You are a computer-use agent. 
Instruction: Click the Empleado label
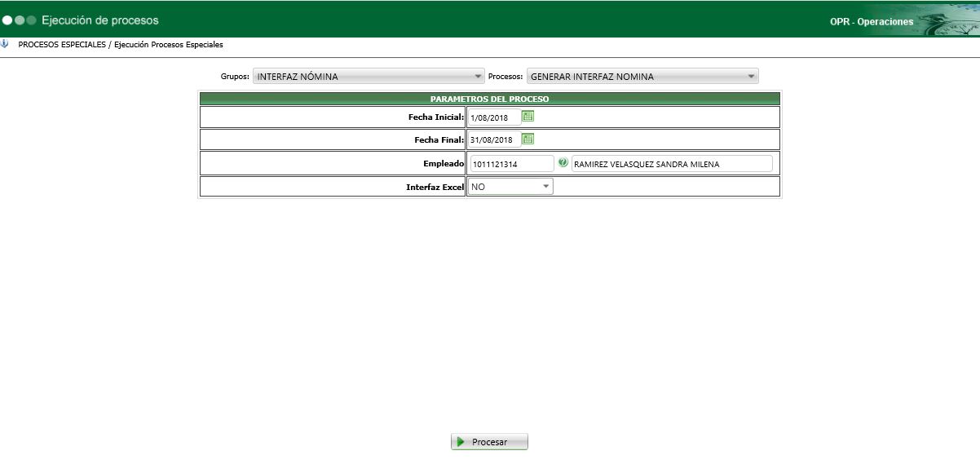444,164
